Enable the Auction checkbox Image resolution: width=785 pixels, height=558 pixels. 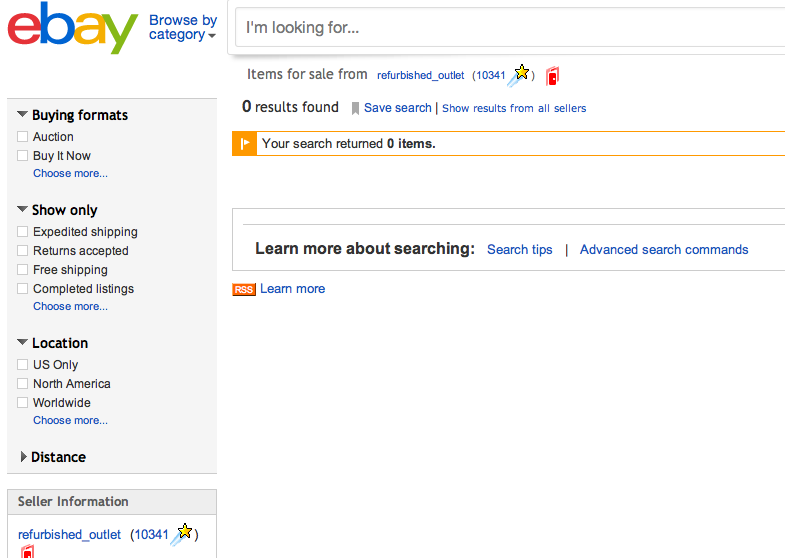[23, 137]
